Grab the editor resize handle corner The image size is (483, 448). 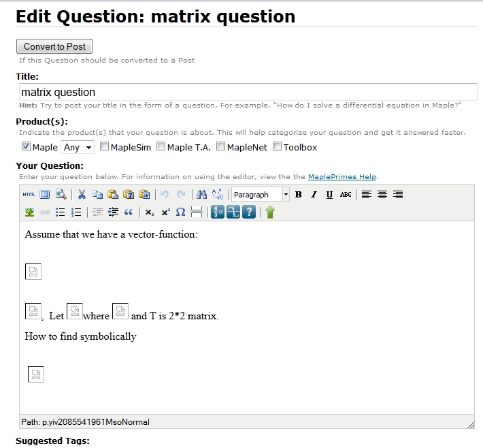pos(470,425)
